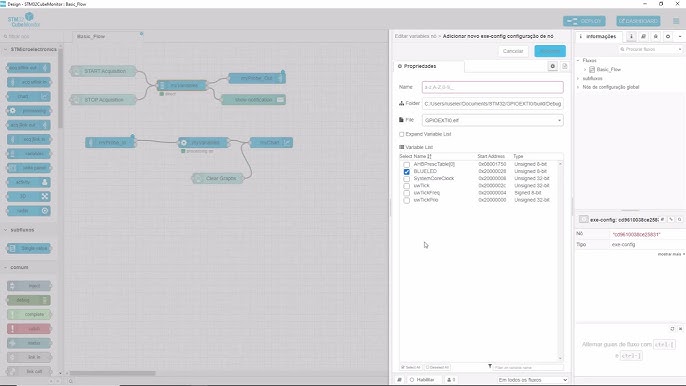This screenshot has width=686, height=386.
Task: Enable Expand Variable List checkbox
Action: [402, 134]
